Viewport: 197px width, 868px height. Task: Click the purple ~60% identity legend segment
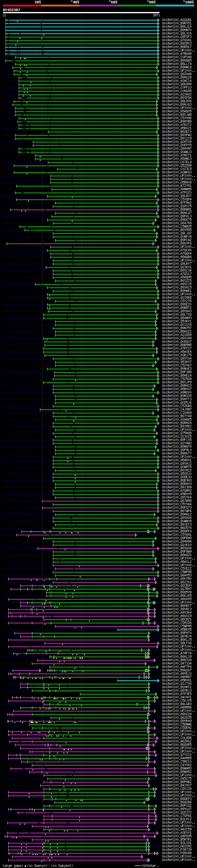pos(99,6)
